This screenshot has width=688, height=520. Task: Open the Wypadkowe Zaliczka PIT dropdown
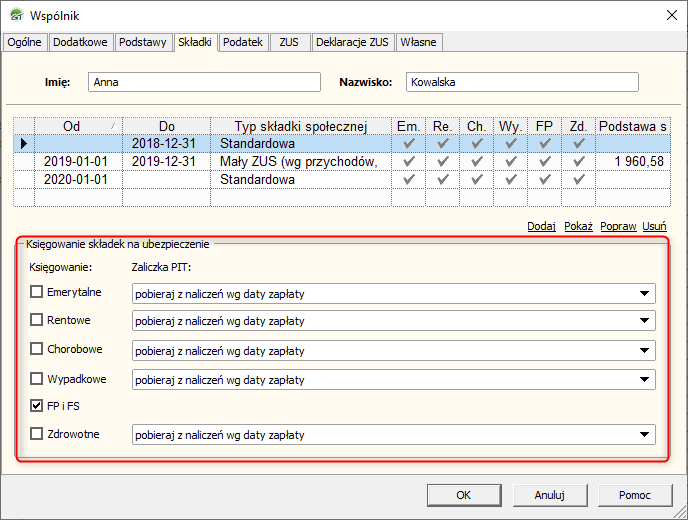[x=644, y=380]
